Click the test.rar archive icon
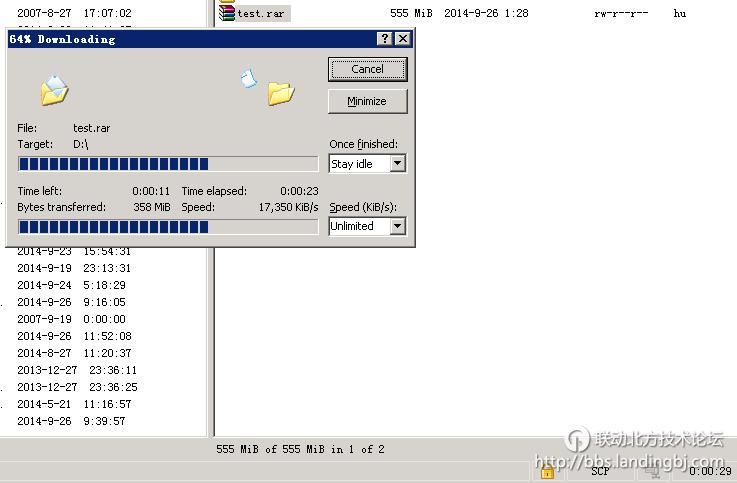The width and height of the screenshot is (737, 483). pos(228,13)
